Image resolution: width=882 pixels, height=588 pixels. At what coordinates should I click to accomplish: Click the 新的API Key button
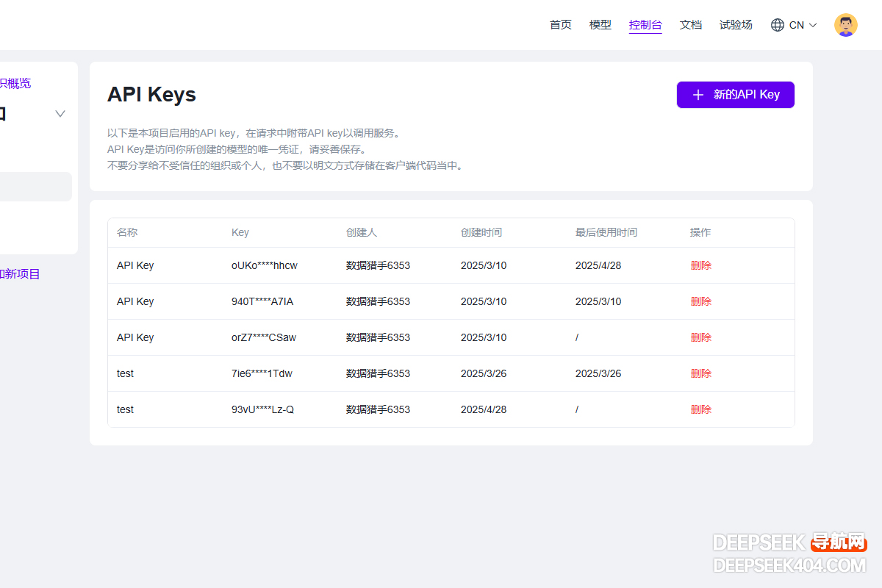click(735, 95)
